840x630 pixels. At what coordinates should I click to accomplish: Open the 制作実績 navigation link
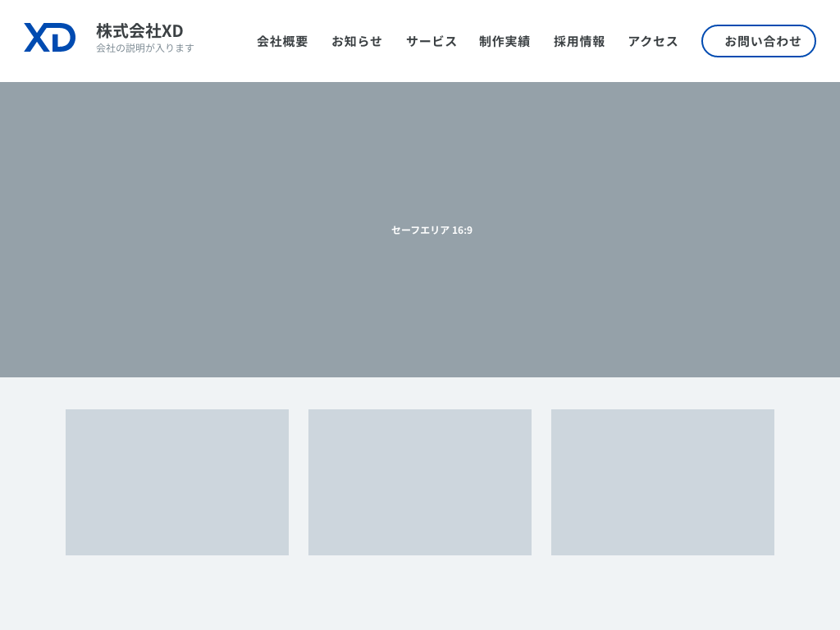pyautogui.click(x=504, y=41)
